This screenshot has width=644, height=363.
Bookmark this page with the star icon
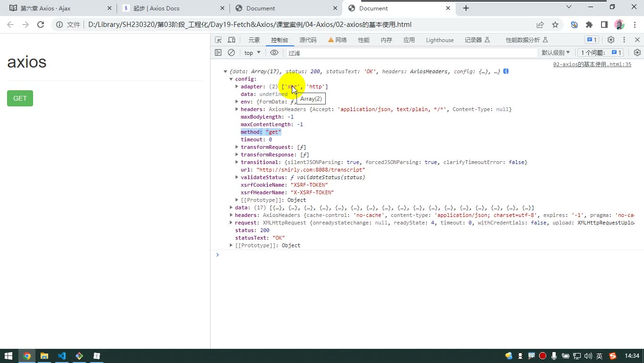(555, 25)
